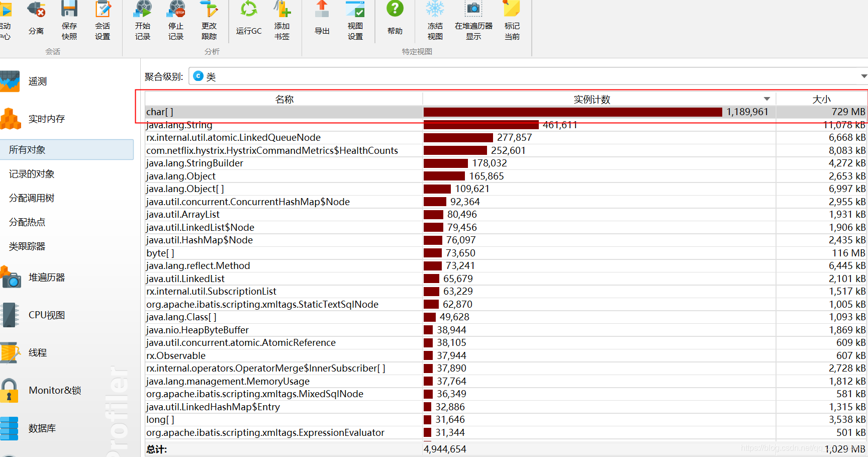The image size is (868, 457).
Task: Open the 聚合级别 aggregation level dropdown
Action: 528,76
